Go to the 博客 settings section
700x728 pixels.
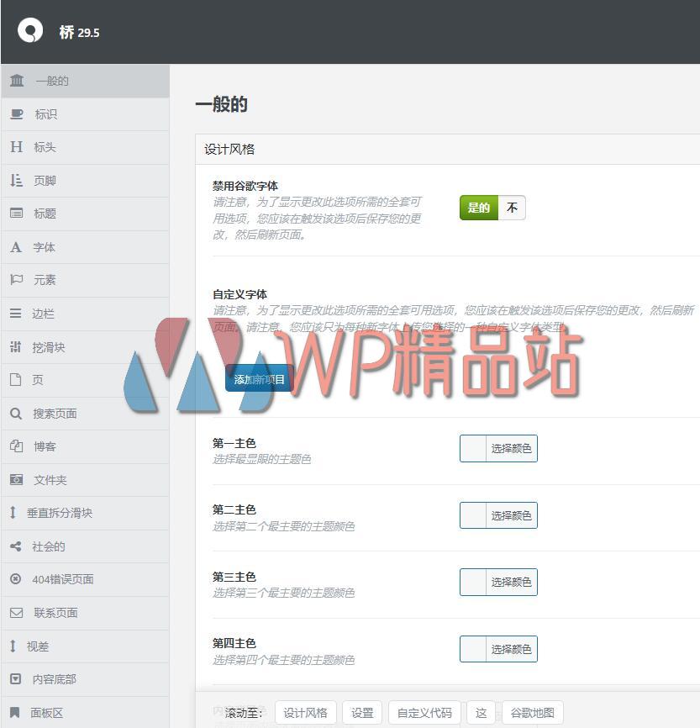click(x=45, y=446)
